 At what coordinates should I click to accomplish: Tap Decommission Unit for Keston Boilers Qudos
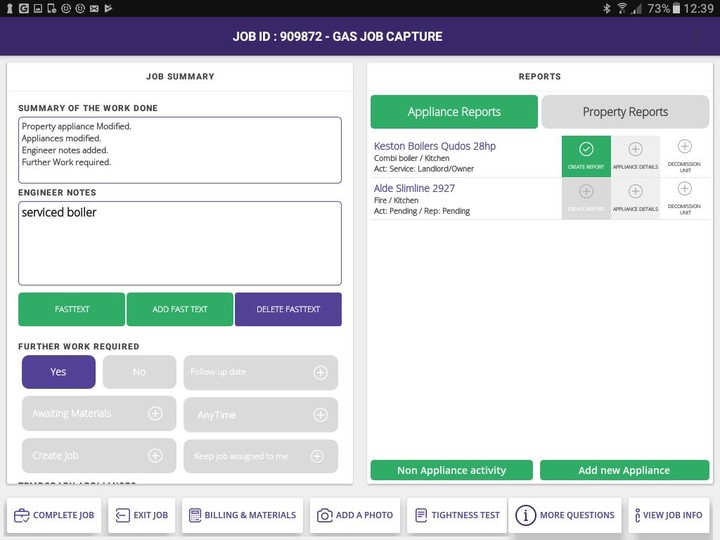coord(684,156)
